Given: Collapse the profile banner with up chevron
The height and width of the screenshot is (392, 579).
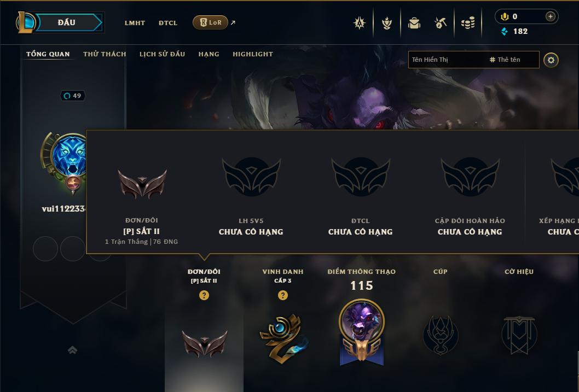Looking at the screenshot, I should click(x=73, y=349).
